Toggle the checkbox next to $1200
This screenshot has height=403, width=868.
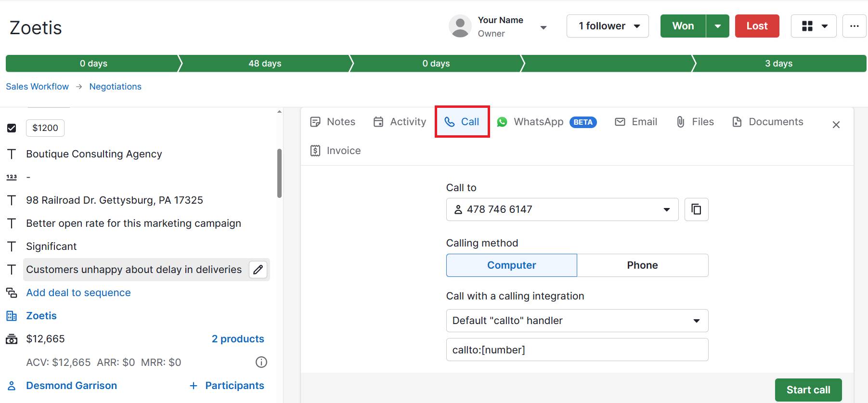12,128
